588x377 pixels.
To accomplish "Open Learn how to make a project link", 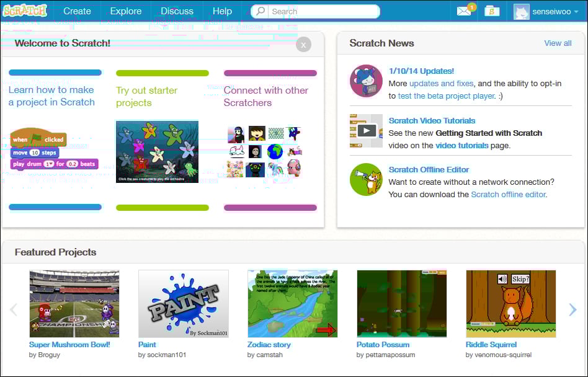I will tap(51, 96).
